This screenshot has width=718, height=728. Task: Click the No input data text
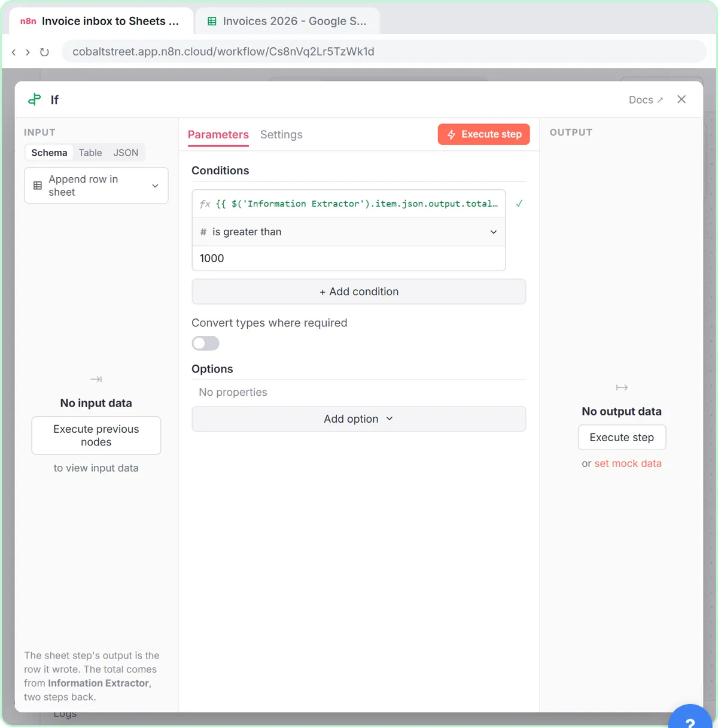click(x=96, y=403)
